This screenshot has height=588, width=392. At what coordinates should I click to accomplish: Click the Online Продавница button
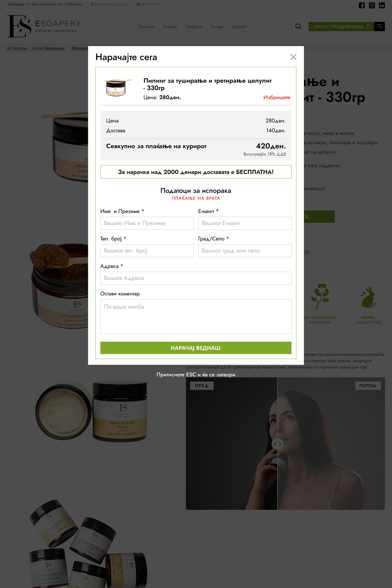tap(341, 26)
